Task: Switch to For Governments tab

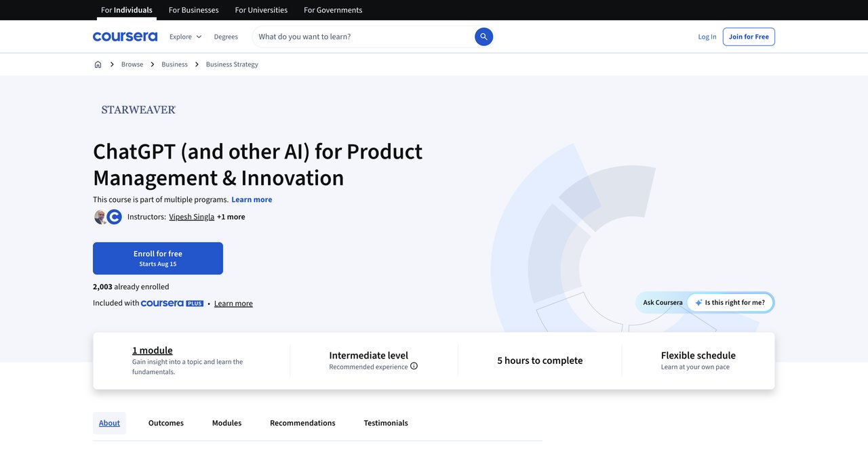Action: click(333, 10)
